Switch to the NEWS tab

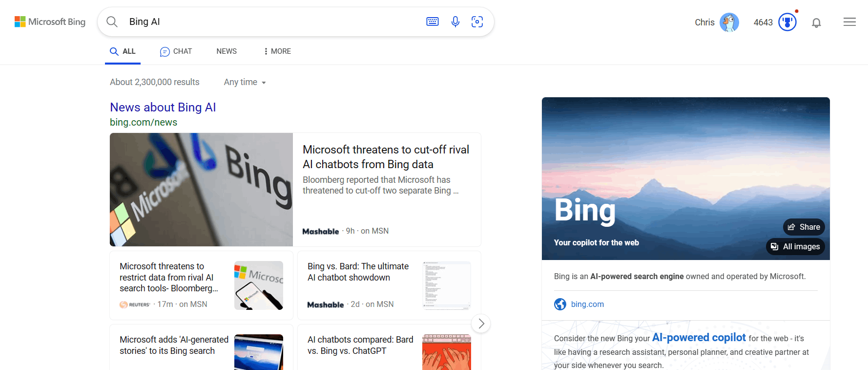(227, 51)
